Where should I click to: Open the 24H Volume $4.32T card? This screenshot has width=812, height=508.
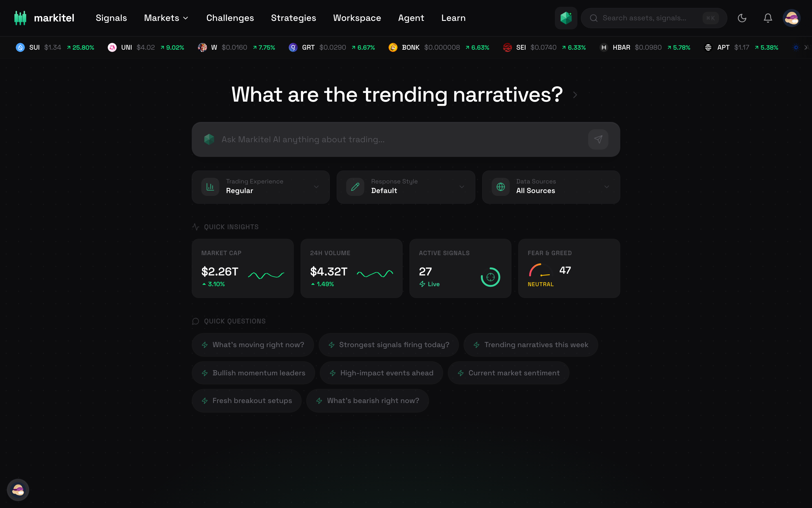coord(351,268)
